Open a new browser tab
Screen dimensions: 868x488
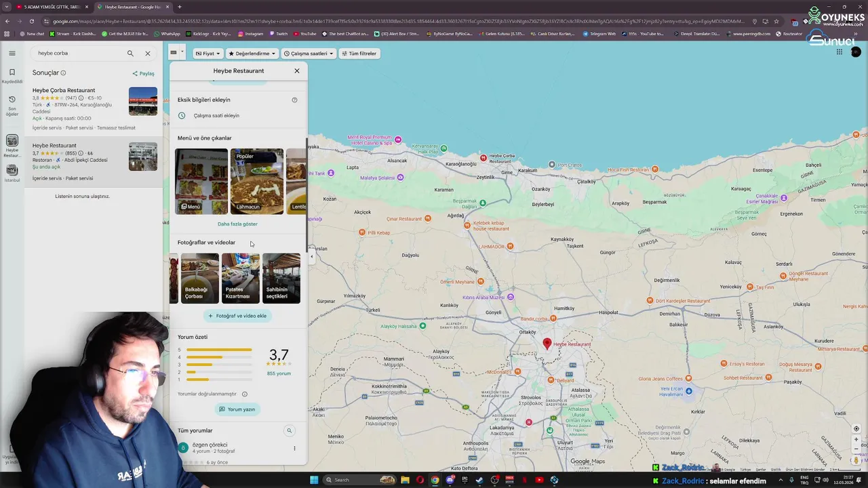180,7
